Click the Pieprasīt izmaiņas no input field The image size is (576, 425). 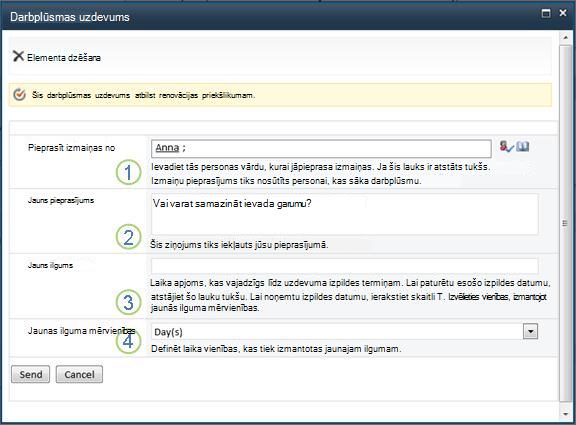coord(321,148)
